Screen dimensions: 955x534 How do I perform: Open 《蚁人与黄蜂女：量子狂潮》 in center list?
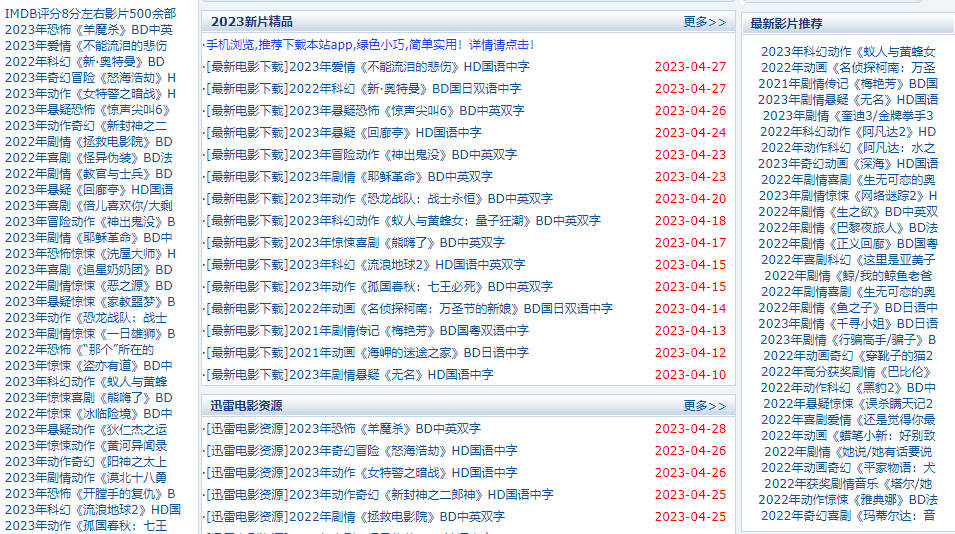click(445, 220)
